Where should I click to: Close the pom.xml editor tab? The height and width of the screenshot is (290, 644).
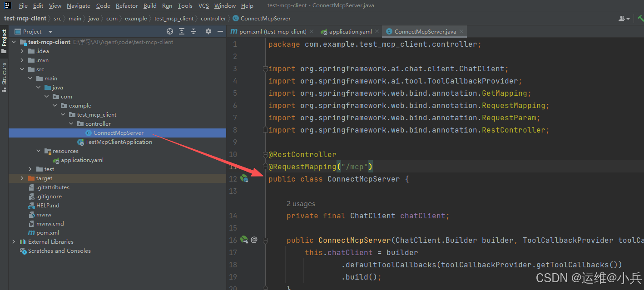pyautogui.click(x=311, y=32)
